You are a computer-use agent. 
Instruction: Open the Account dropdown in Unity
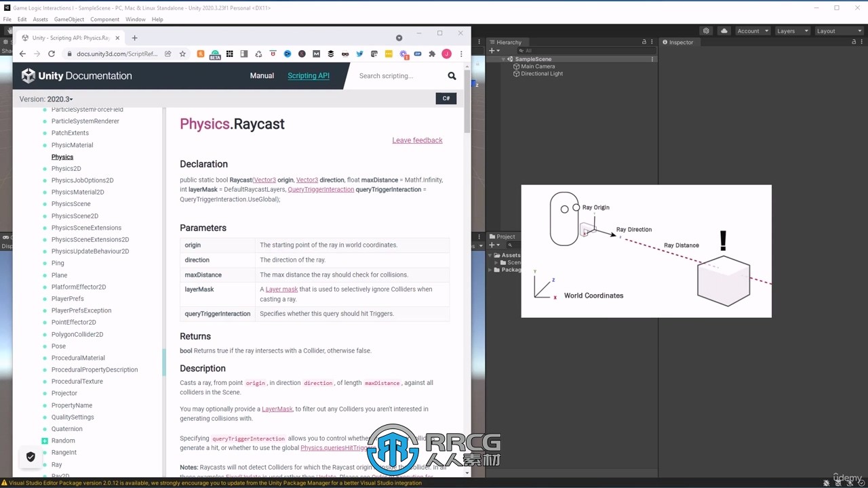[753, 31]
